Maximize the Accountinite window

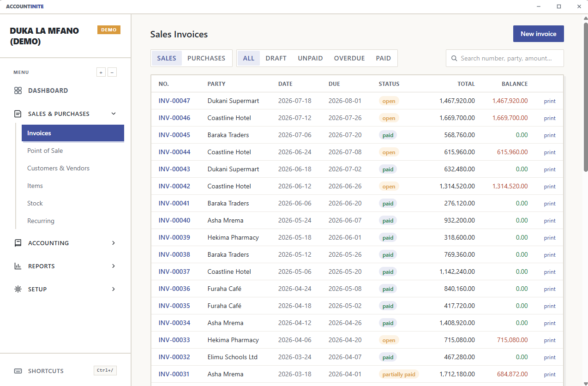tap(559, 6)
